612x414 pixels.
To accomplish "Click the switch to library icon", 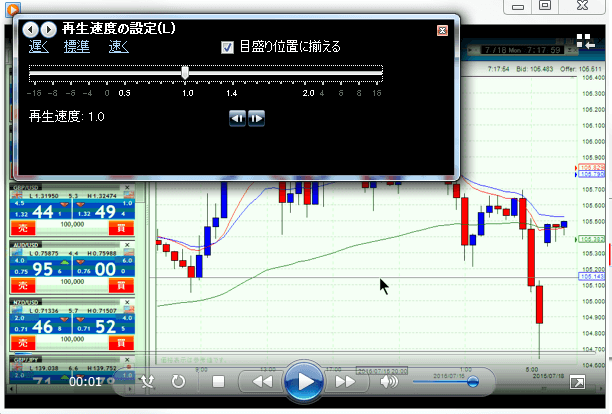I will point(583,41).
